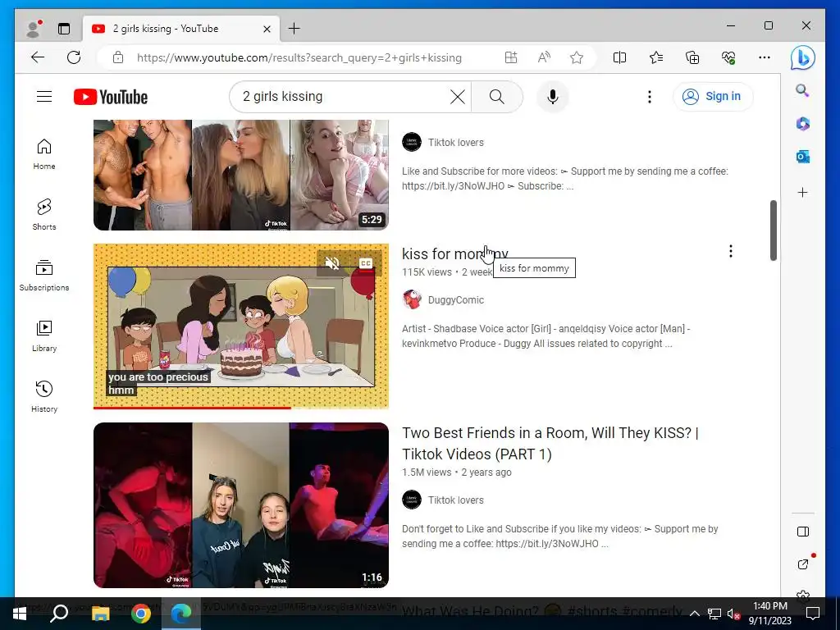
Task: Go to the YouTube logo home link
Action: click(x=111, y=97)
